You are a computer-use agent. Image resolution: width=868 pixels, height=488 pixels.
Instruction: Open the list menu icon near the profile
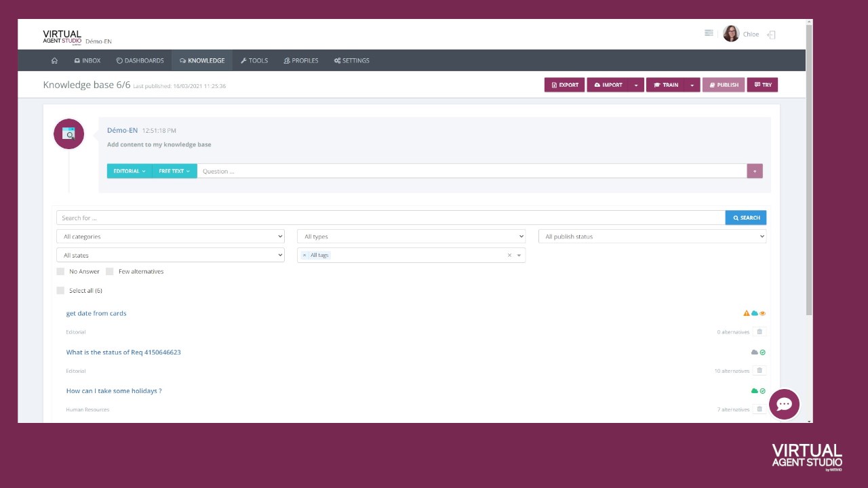[709, 33]
